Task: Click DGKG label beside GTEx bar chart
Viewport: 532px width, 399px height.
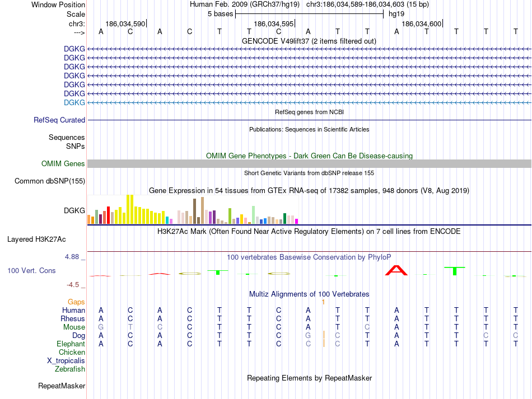Action: pos(74,210)
